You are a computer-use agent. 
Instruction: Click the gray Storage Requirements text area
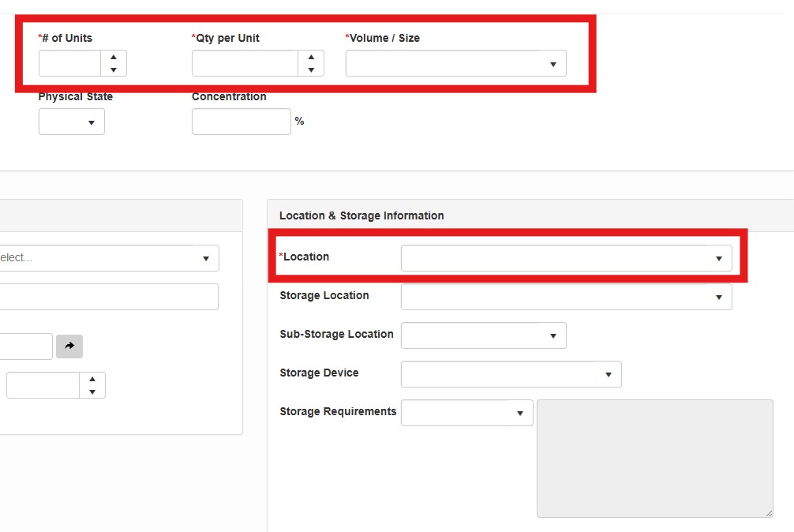[x=654, y=458]
